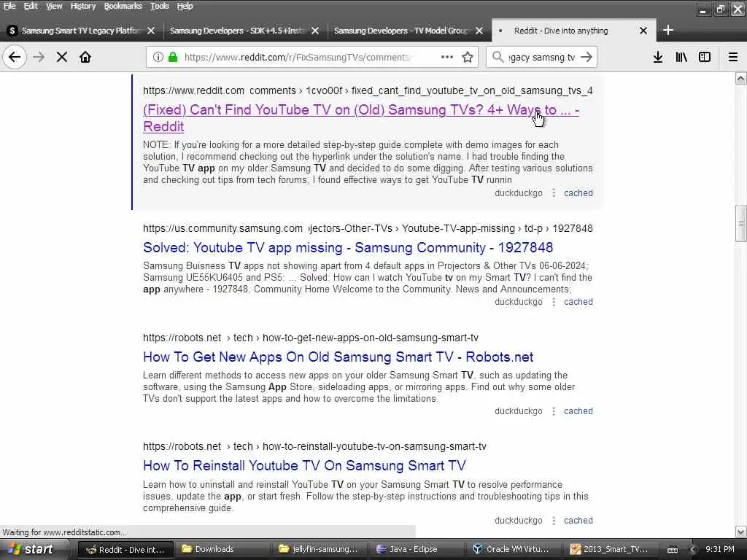Click the vertical scrollbar thumb

pos(741,223)
